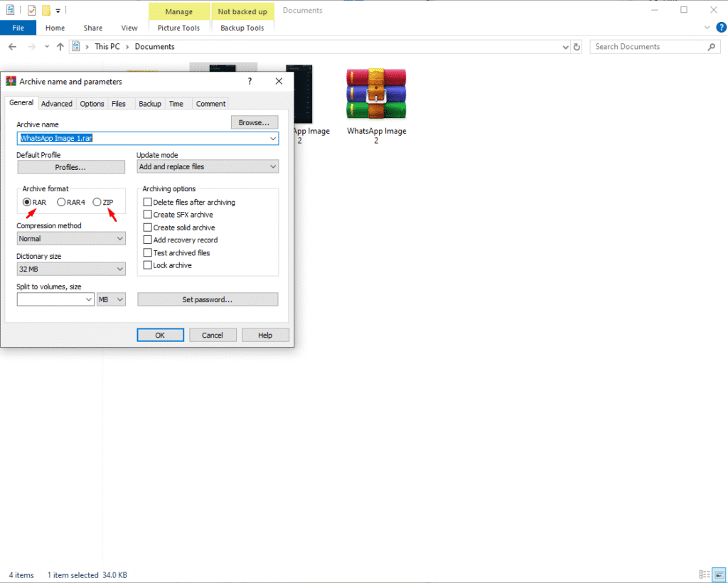
Task: Close the Archive name and parameters dialog
Action: coord(279,81)
